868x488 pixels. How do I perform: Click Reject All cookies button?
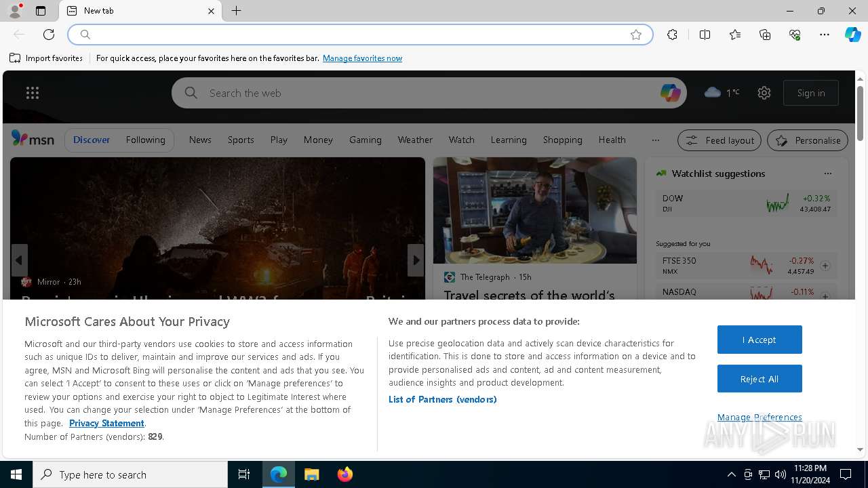[759, 379]
